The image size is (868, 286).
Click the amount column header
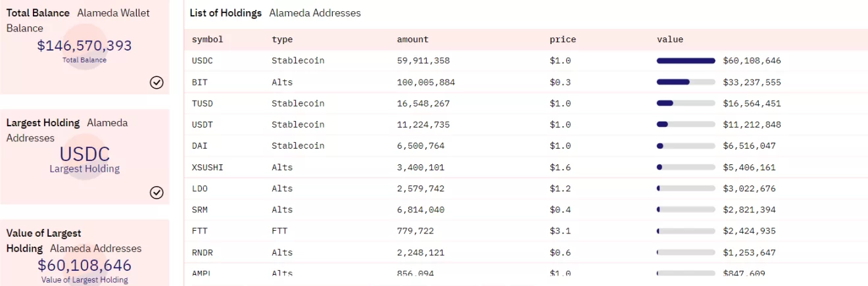(412, 39)
